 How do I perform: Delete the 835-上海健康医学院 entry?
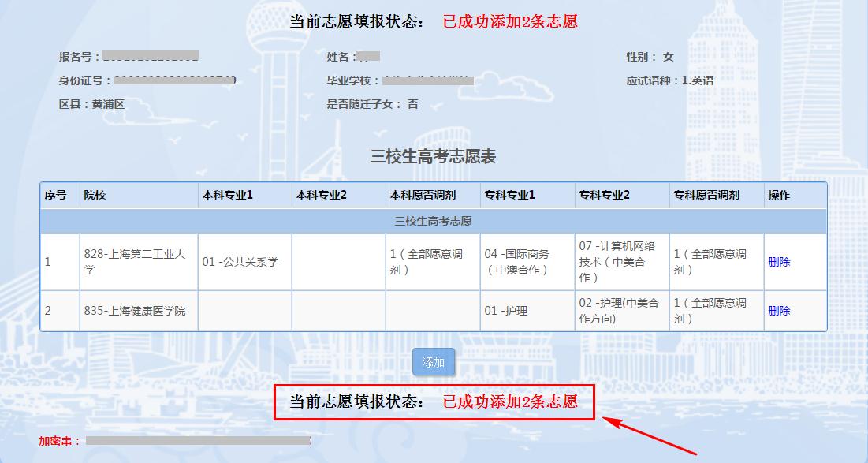point(779,311)
